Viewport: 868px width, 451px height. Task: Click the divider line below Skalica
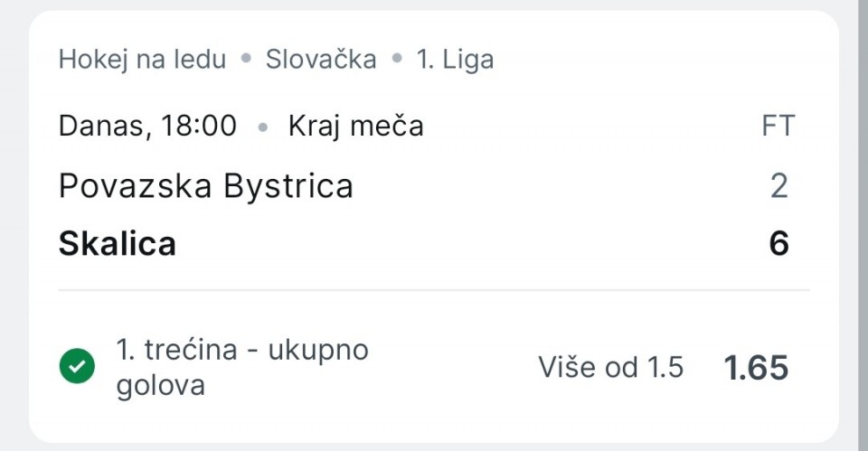(434, 291)
